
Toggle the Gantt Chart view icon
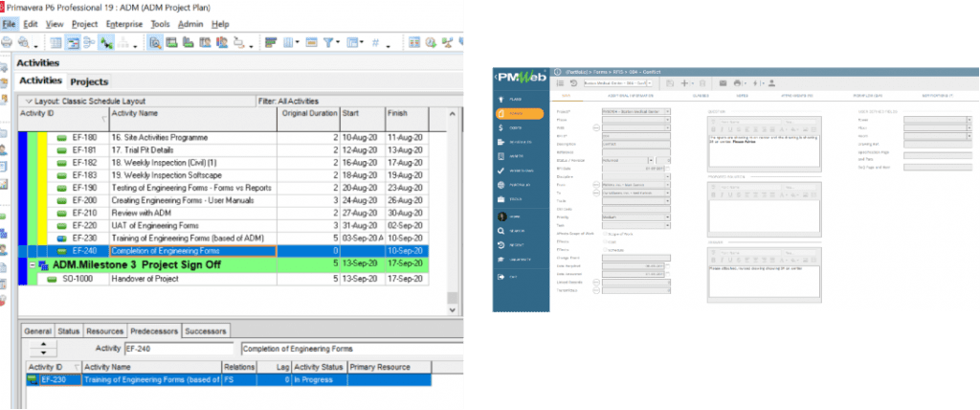(73, 42)
